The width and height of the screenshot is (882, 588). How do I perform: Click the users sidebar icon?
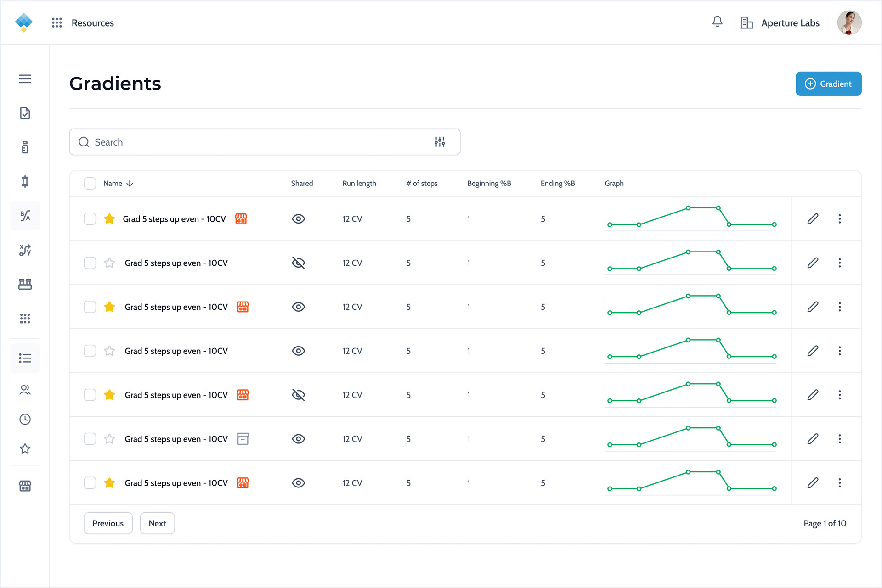click(x=25, y=390)
